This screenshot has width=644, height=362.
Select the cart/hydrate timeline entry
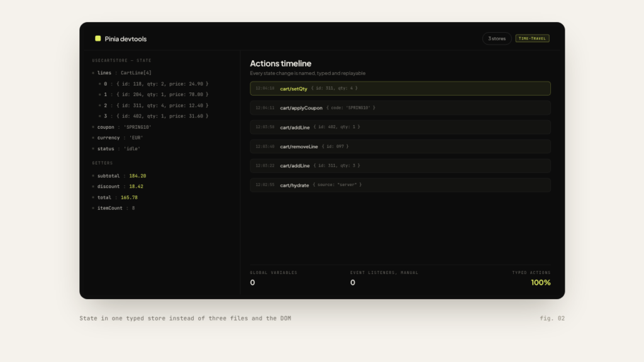(x=400, y=185)
